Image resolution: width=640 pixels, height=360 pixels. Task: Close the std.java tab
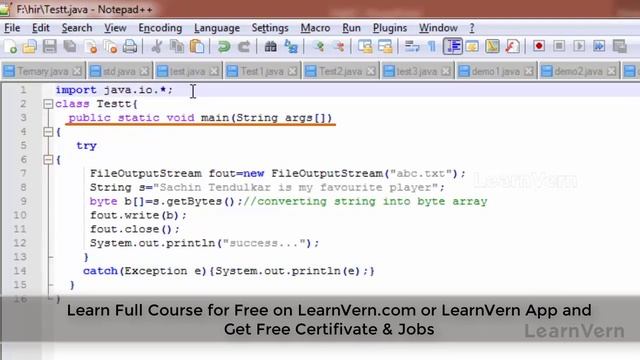tap(144, 71)
